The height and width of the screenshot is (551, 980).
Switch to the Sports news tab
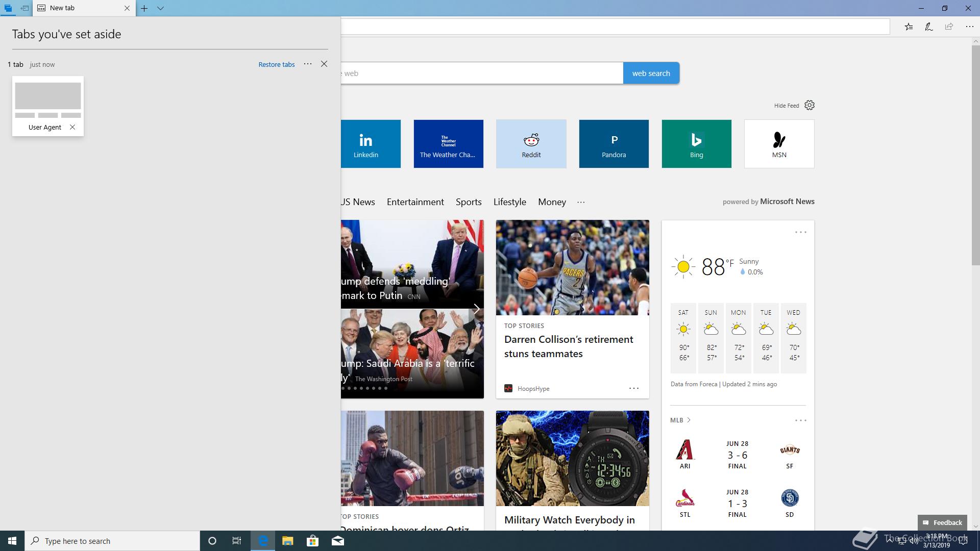click(469, 202)
